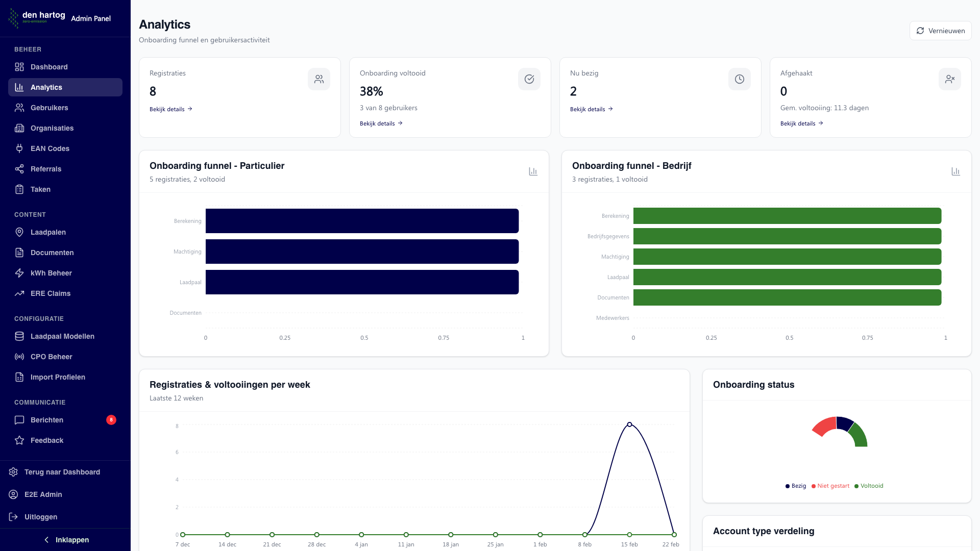This screenshot has width=980, height=551.
Task: Select the ERE Claims trend icon
Action: coord(19,293)
